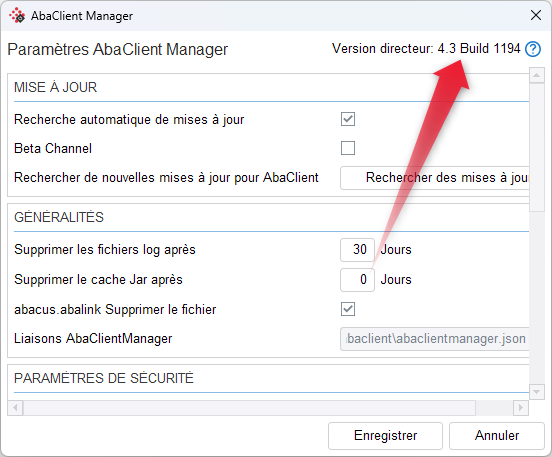
Task: Click the vertical scrollbar down arrow
Action: click(537, 392)
